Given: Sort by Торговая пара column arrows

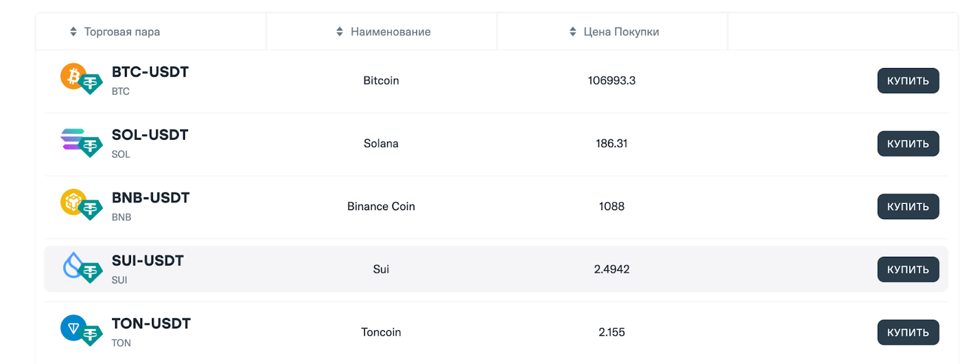Looking at the screenshot, I should click(73, 31).
